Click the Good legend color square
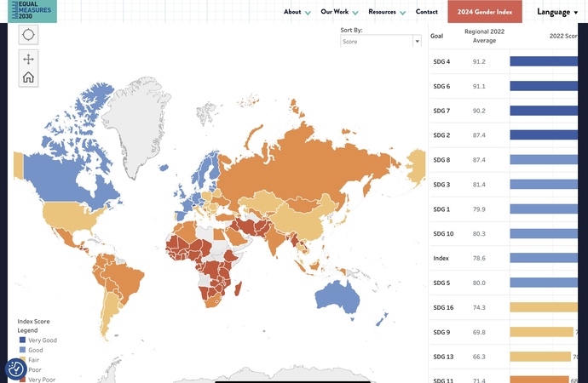Screen dimensions: 588x383 coord(22,350)
